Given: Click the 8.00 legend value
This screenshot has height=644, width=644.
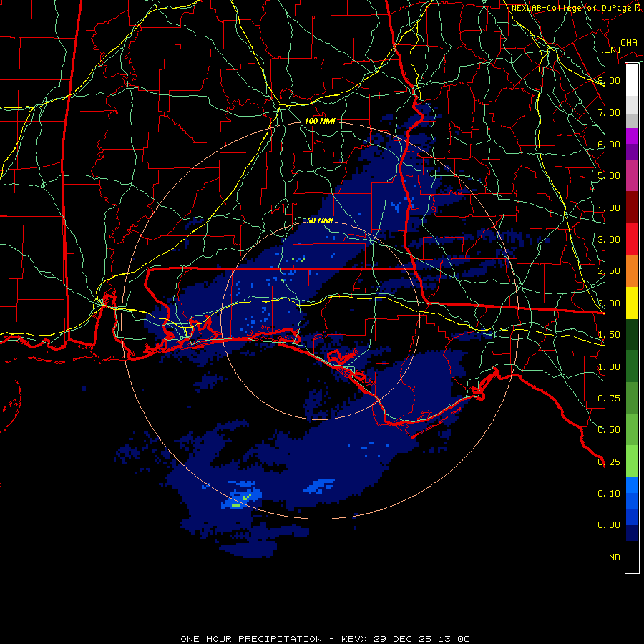Looking at the screenshot, I should click(x=609, y=80).
